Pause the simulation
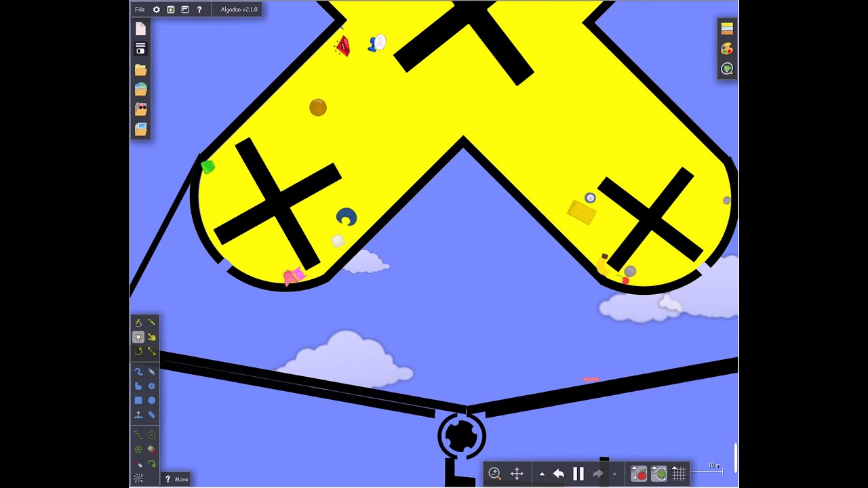This screenshot has width=868, height=488. tap(578, 474)
